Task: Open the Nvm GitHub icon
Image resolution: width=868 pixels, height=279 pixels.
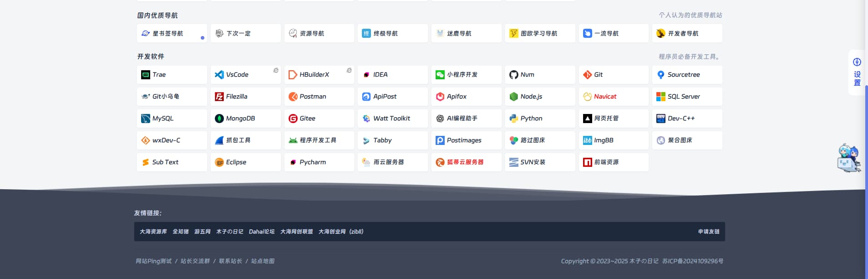Action: (x=514, y=75)
